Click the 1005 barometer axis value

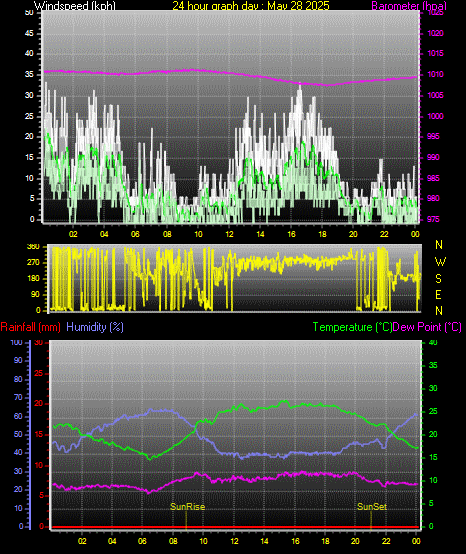435,95
